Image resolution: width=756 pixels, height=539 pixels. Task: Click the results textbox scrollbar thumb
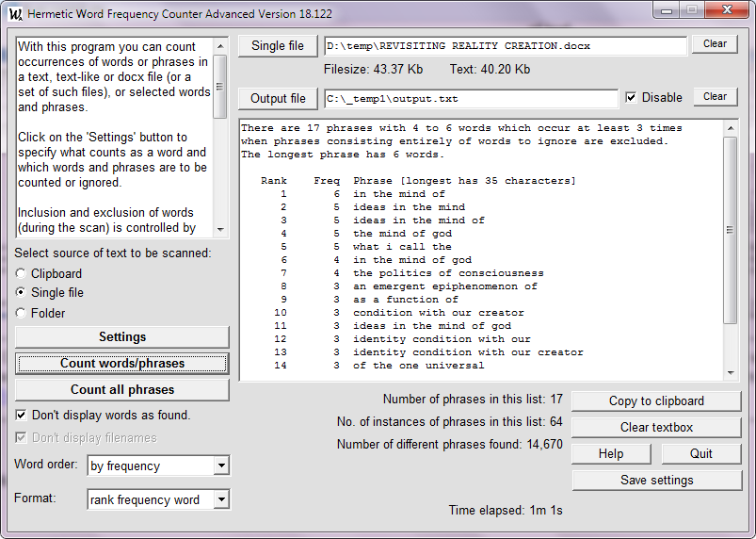731,230
